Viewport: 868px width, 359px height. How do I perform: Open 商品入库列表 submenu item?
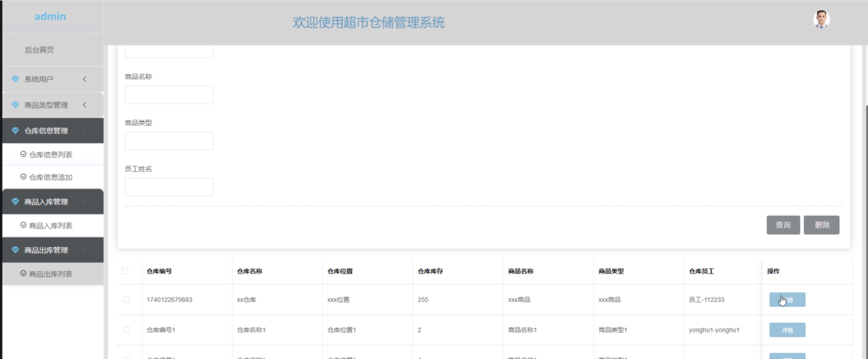pos(52,226)
